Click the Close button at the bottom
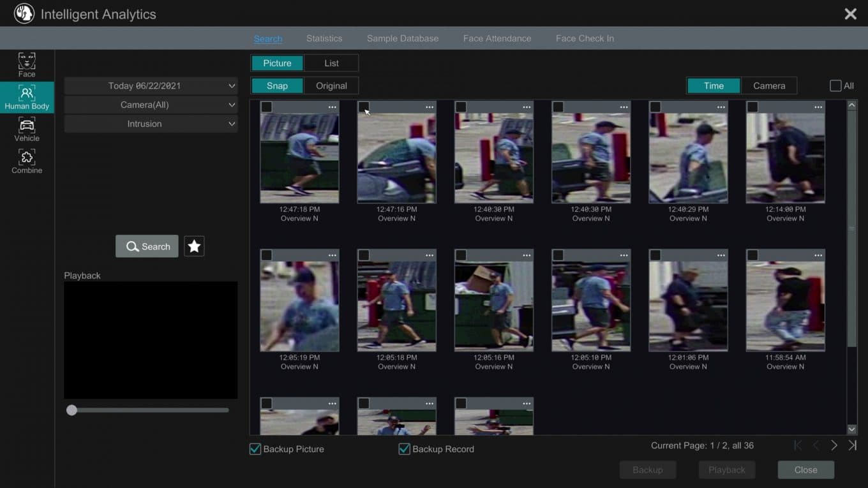 tap(805, 470)
